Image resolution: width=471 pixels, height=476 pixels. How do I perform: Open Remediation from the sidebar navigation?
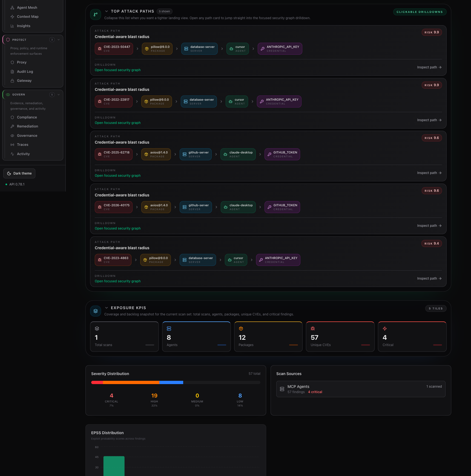pyautogui.click(x=27, y=126)
